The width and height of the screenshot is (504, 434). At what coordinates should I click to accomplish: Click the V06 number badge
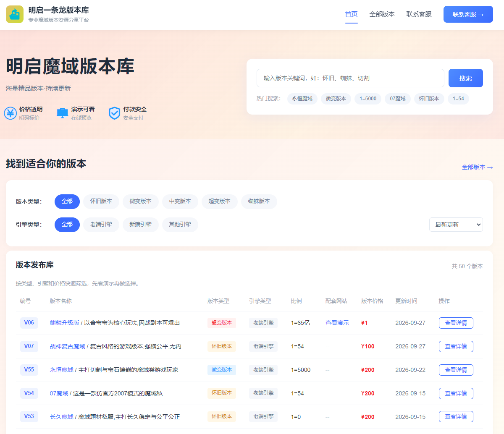29,323
